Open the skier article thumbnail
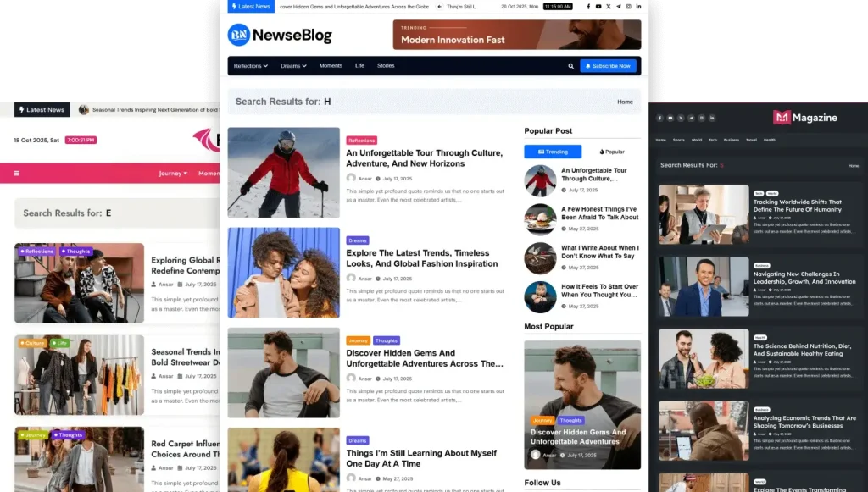The width and height of the screenshot is (868, 492). click(283, 173)
